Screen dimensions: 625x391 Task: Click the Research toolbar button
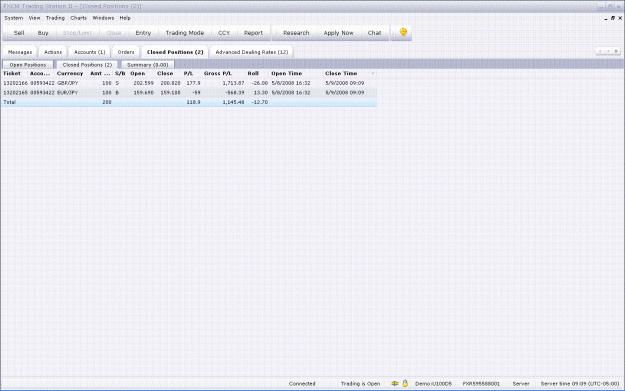click(296, 33)
